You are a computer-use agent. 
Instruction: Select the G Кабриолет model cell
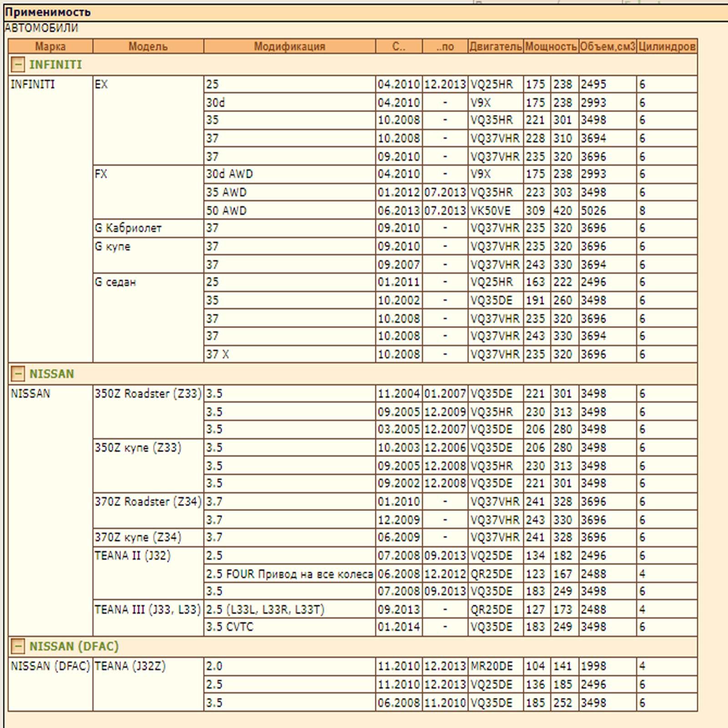point(148,228)
